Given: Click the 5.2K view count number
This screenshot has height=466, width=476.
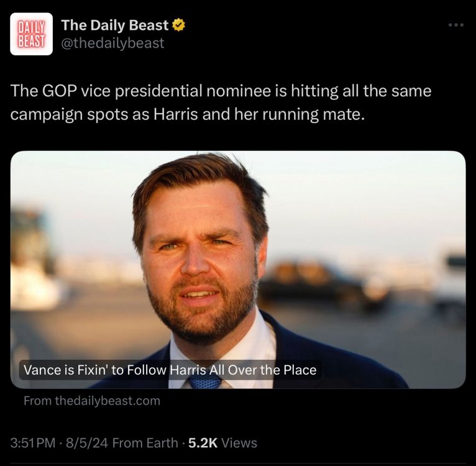Looking at the screenshot, I should point(203,443).
